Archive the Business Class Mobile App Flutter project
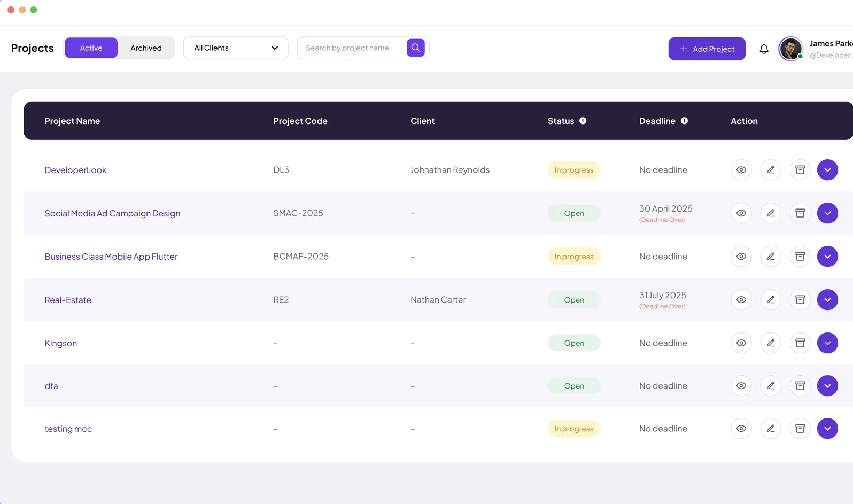 tap(800, 257)
